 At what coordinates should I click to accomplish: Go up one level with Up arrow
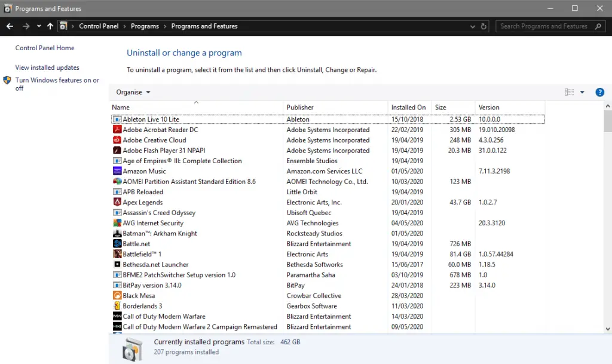click(x=50, y=26)
